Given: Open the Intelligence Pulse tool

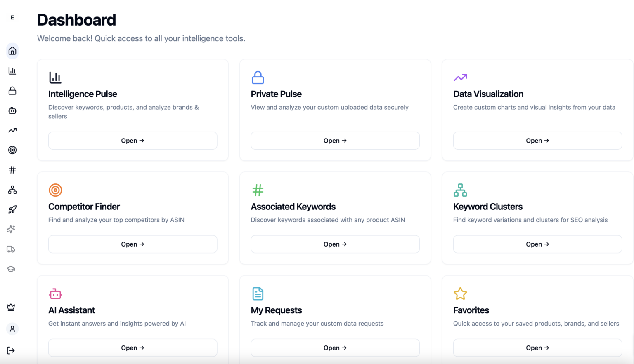Looking at the screenshot, I should click(x=132, y=141).
